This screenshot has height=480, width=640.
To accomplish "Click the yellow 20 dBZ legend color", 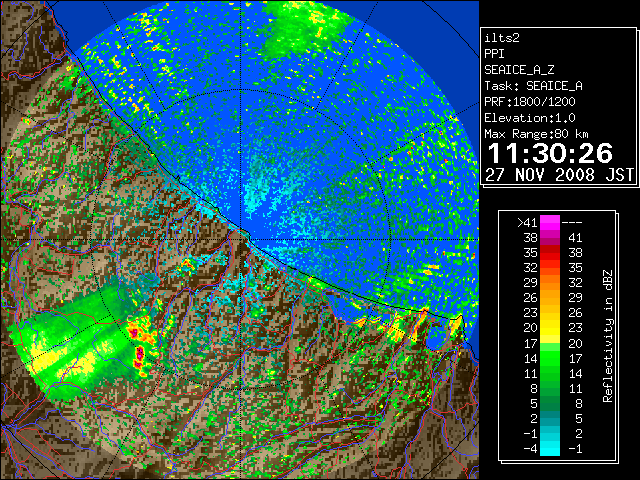I will coord(550,328).
